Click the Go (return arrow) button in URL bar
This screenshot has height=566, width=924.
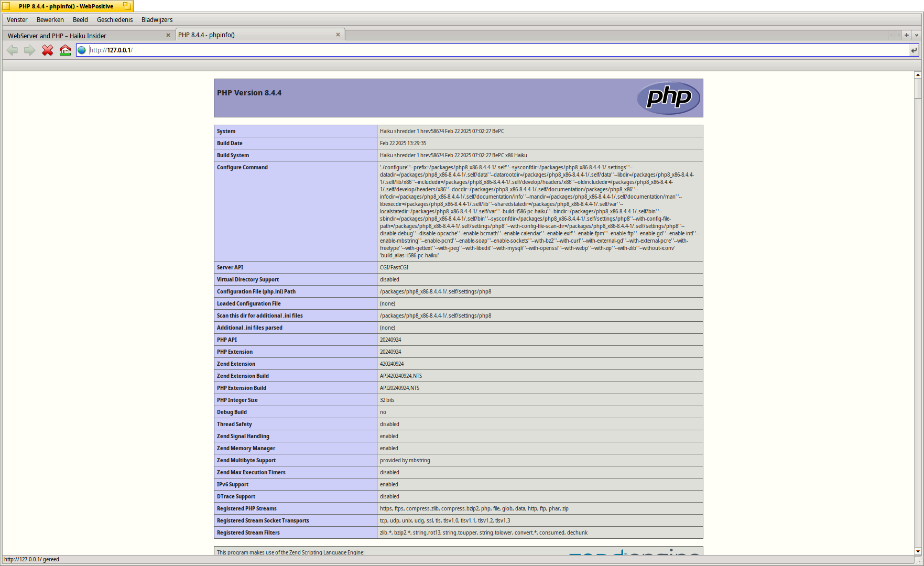pos(914,50)
